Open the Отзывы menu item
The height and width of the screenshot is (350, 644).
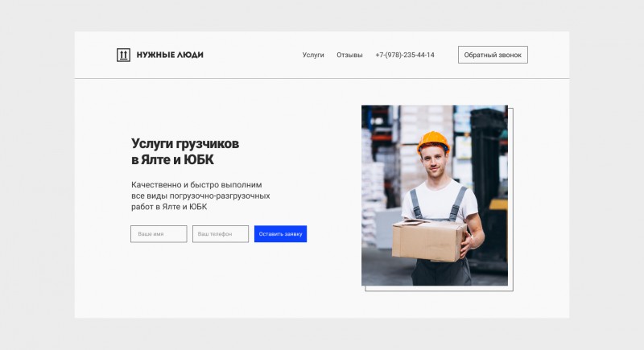pyautogui.click(x=349, y=55)
